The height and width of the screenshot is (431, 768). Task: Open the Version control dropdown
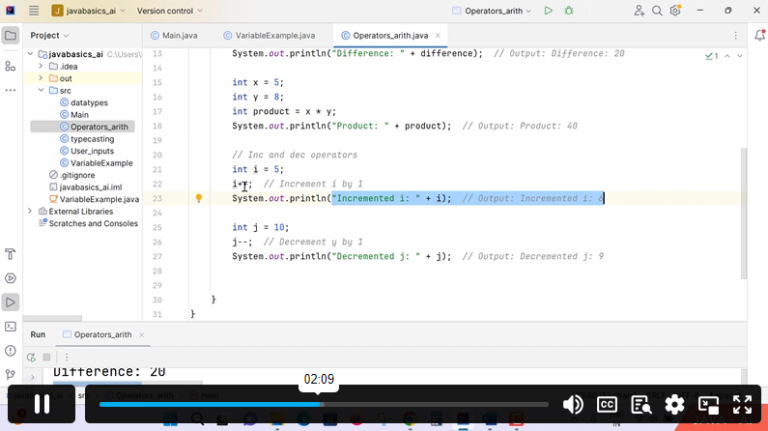point(169,10)
